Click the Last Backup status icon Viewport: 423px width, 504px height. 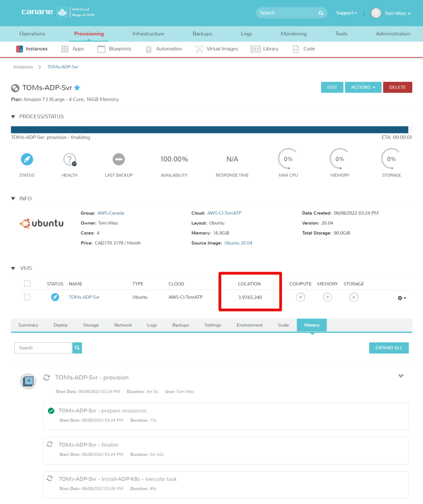119,159
